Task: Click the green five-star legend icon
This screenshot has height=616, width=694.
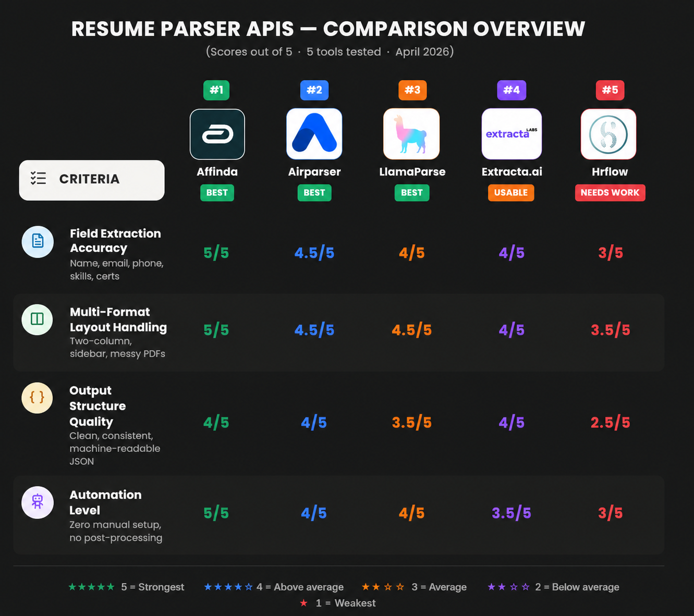Action: point(92,587)
